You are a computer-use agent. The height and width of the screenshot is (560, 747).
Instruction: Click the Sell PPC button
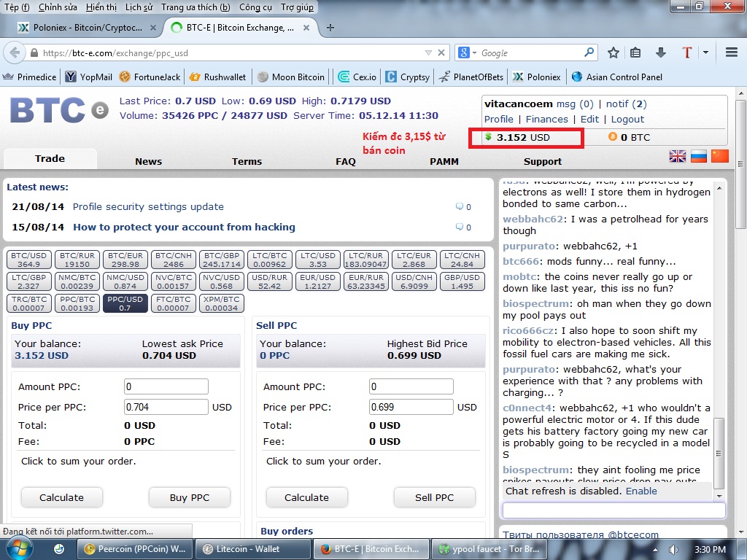pos(435,497)
